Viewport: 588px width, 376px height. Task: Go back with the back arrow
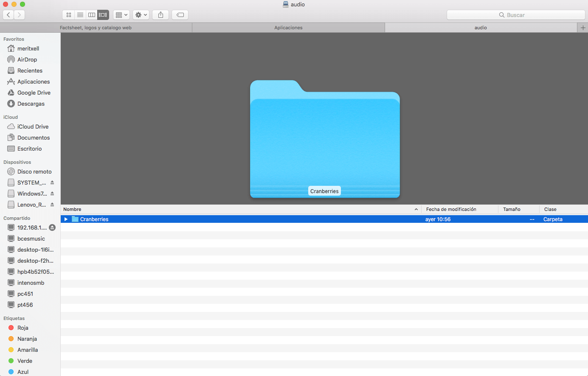(8, 15)
